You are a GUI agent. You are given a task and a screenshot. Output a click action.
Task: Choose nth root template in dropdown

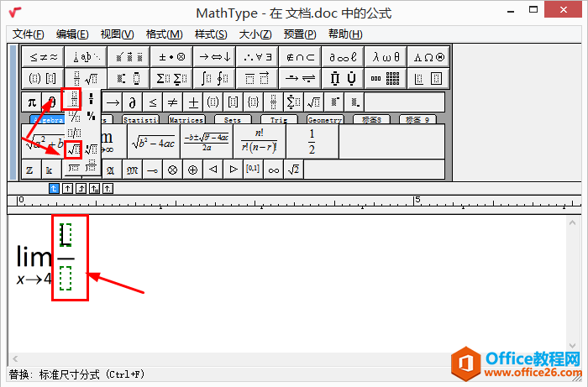(x=91, y=150)
